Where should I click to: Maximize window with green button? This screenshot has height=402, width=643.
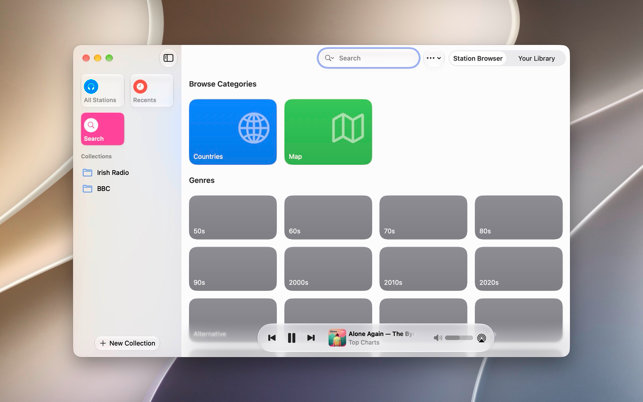click(109, 58)
